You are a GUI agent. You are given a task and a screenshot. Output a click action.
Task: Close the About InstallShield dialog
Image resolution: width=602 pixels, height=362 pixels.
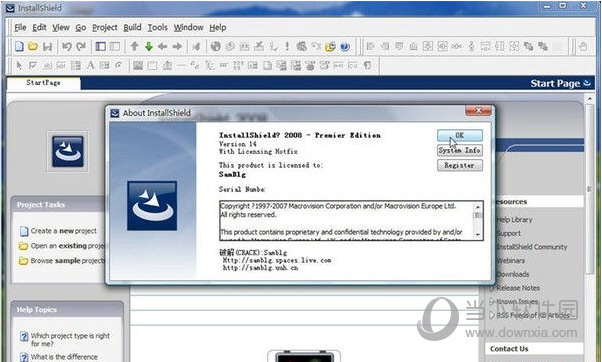pyautogui.click(x=478, y=111)
